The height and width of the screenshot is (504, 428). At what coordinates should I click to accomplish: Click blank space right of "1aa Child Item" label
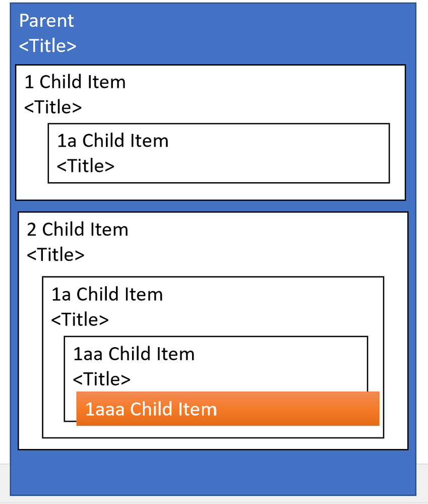point(279,354)
